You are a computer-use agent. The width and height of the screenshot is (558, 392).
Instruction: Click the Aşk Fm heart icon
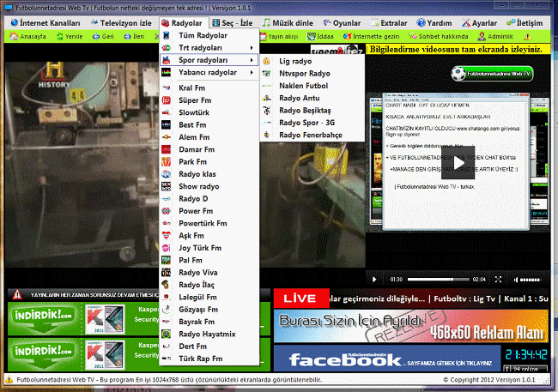tap(167, 236)
